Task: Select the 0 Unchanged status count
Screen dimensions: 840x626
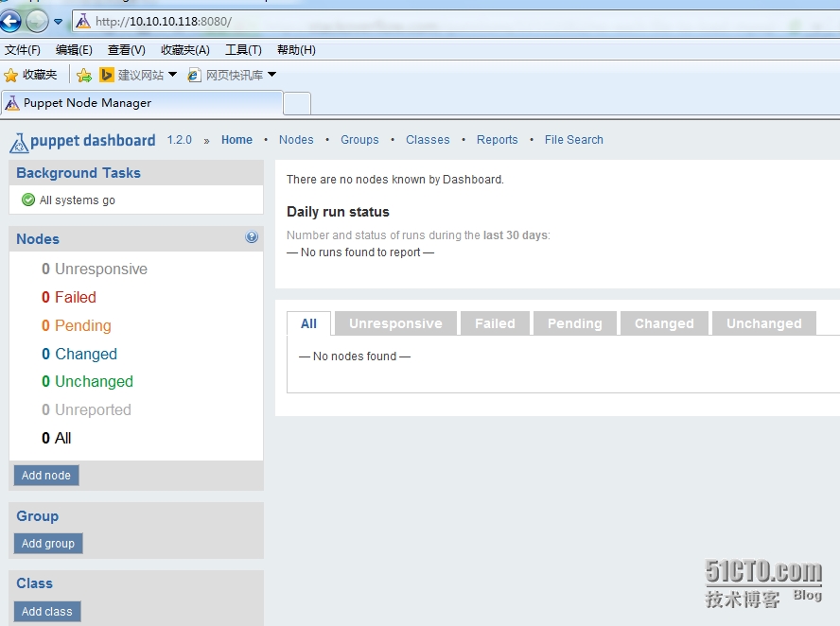Action: (x=87, y=381)
